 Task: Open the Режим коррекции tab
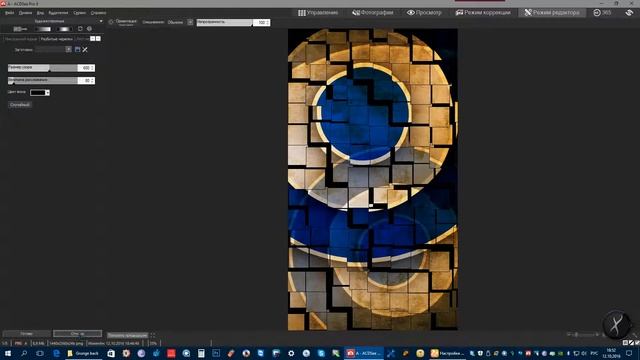pos(483,13)
